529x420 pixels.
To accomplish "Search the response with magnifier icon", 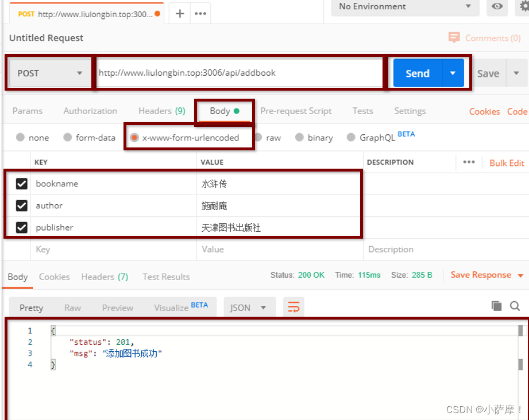I will click(x=515, y=306).
